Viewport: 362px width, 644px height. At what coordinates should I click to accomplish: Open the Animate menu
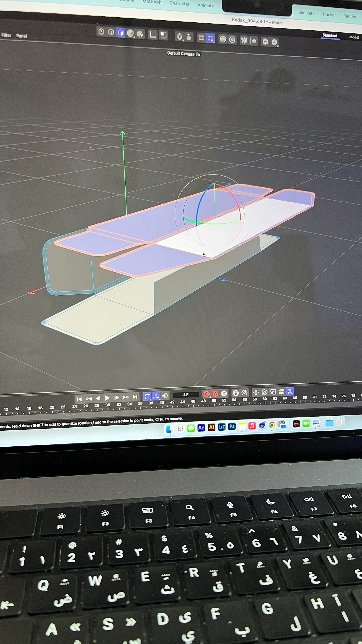206,5
